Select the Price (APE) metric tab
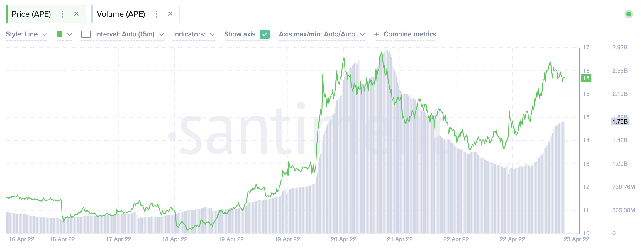The image size is (644, 250). tap(31, 14)
